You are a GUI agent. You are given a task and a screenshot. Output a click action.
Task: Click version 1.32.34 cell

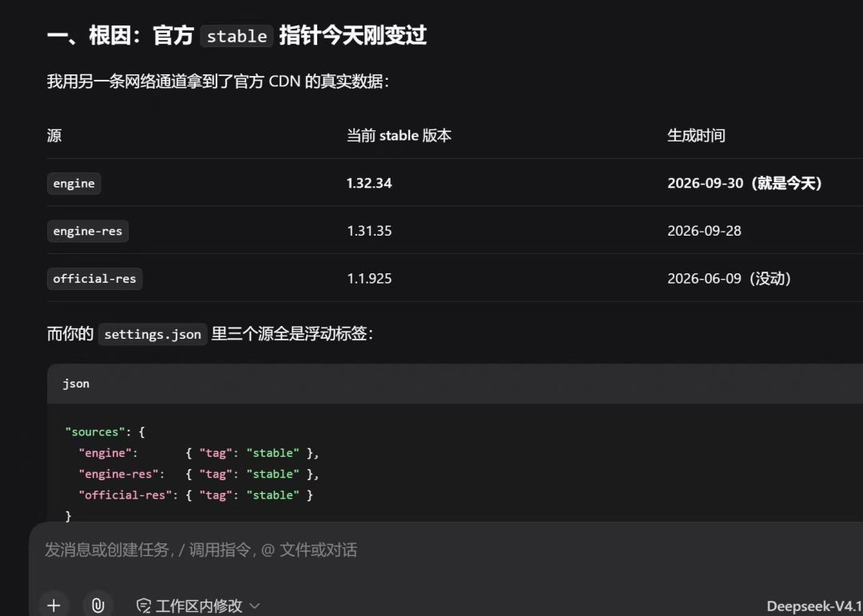369,183
